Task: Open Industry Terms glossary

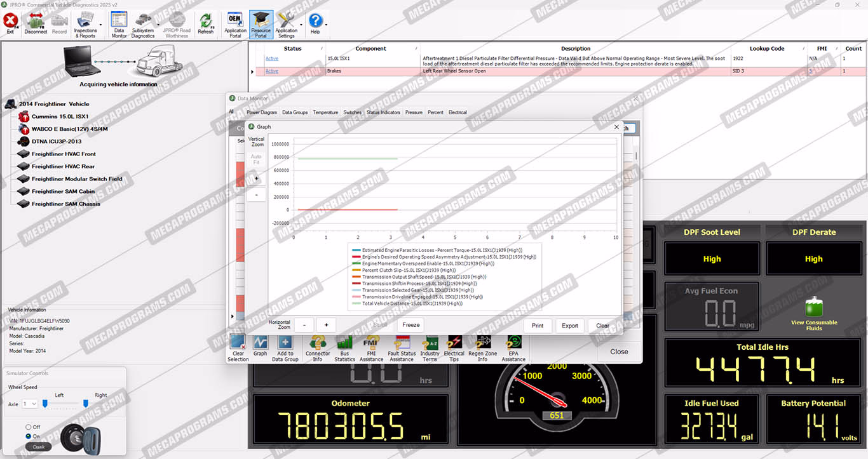Action: [x=430, y=349]
